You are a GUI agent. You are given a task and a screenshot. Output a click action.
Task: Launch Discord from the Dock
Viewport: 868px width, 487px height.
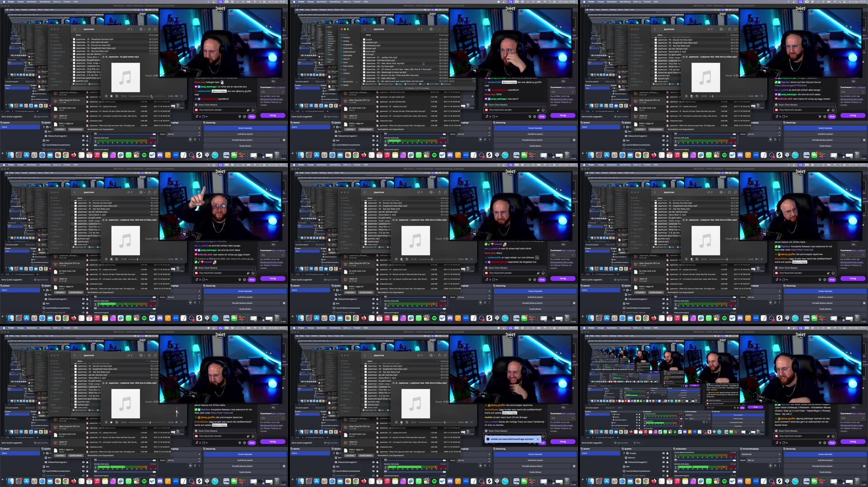[x=160, y=155]
